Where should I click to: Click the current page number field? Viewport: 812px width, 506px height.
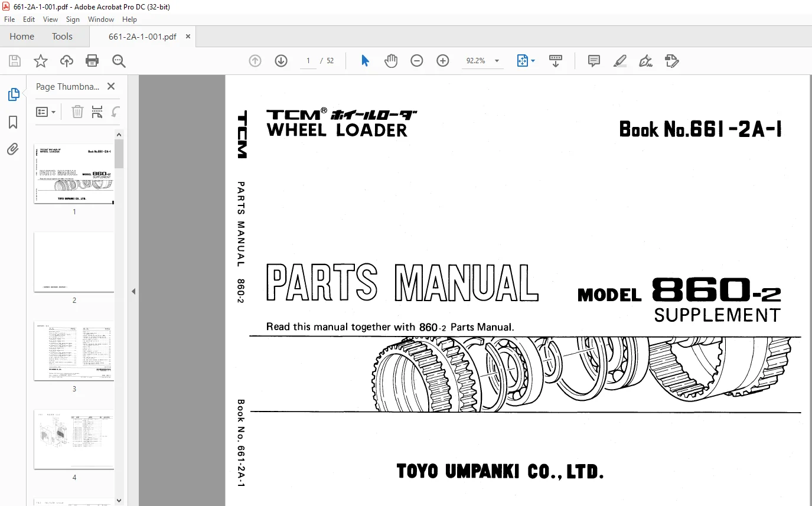pyautogui.click(x=308, y=61)
